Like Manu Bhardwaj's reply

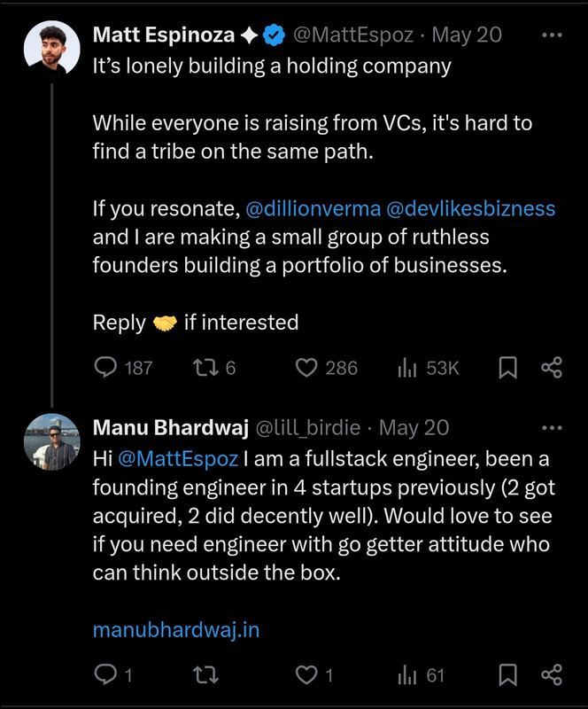coord(306,675)
